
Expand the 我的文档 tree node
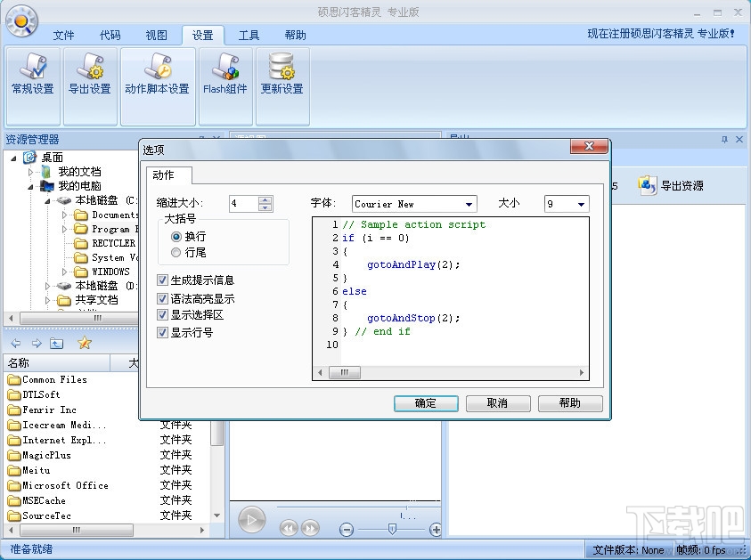coord(30,172)
